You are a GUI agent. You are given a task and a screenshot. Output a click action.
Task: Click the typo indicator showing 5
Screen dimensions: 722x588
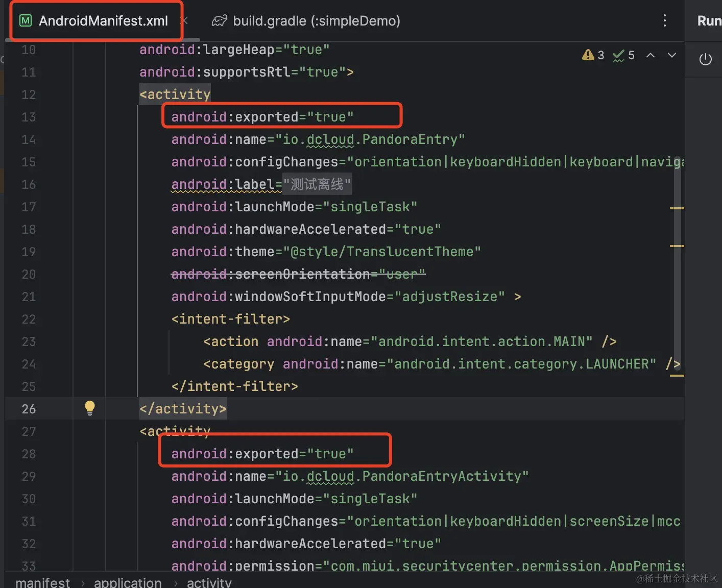(x=623, y=55)
